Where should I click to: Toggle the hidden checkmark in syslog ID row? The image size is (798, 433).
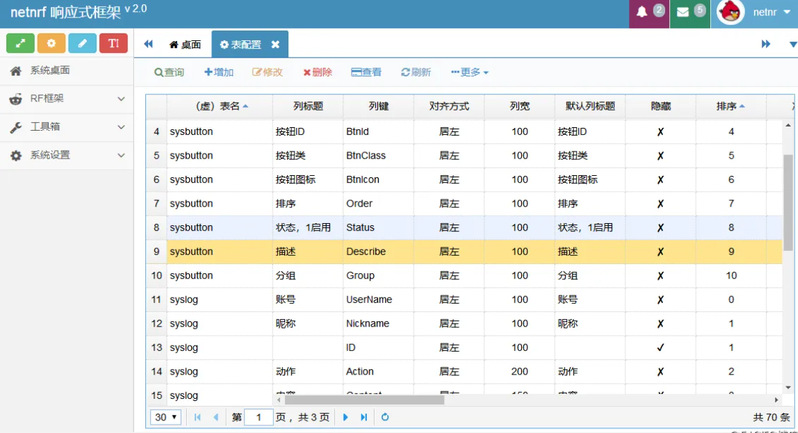(660, 347)
